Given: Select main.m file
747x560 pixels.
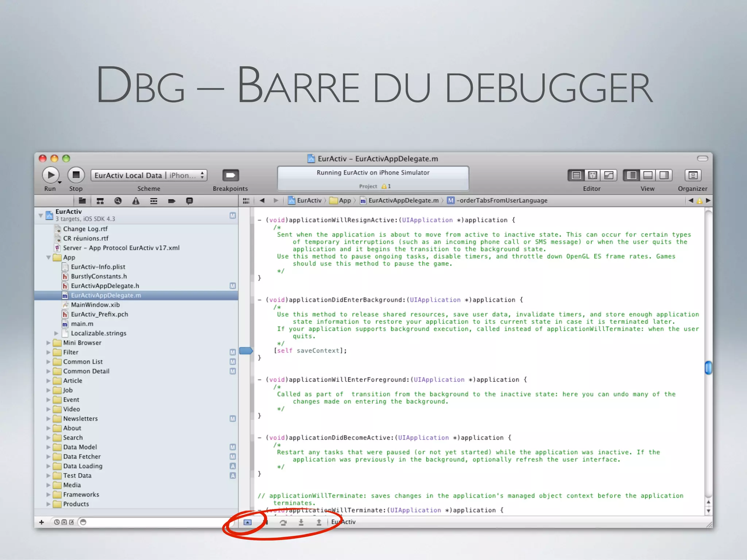Looking at the screenshot, I should [136, 324].
